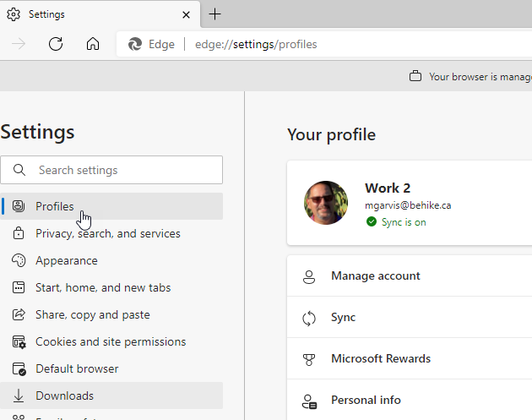Open Personal info section

tap(366, 401)
